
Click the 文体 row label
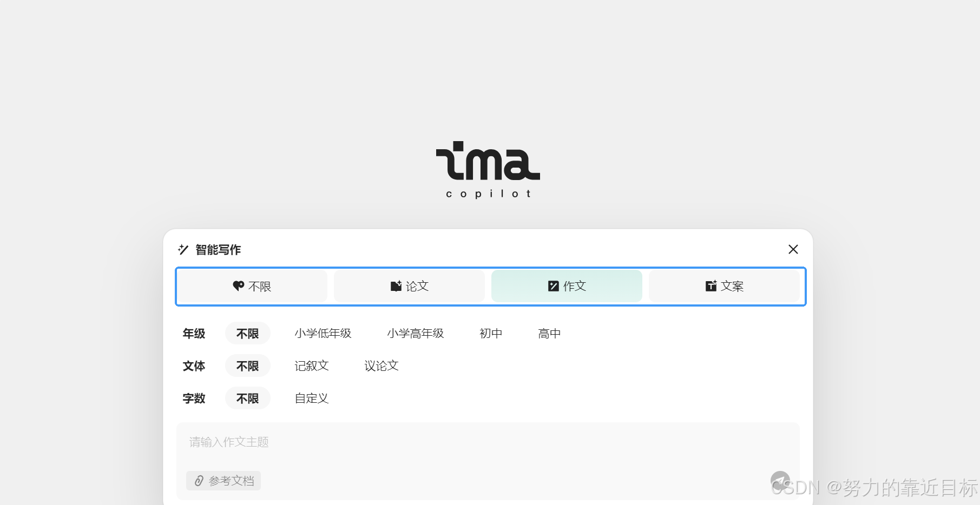(194, 366)
